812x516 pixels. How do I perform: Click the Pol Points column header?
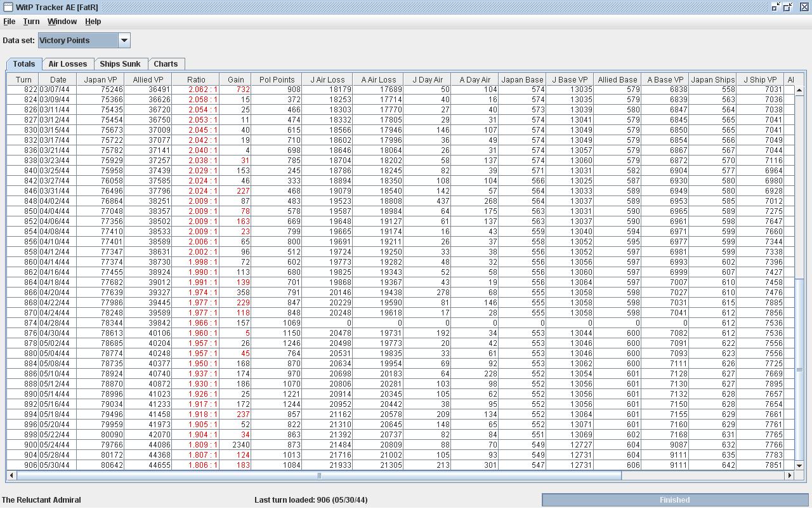277,80
